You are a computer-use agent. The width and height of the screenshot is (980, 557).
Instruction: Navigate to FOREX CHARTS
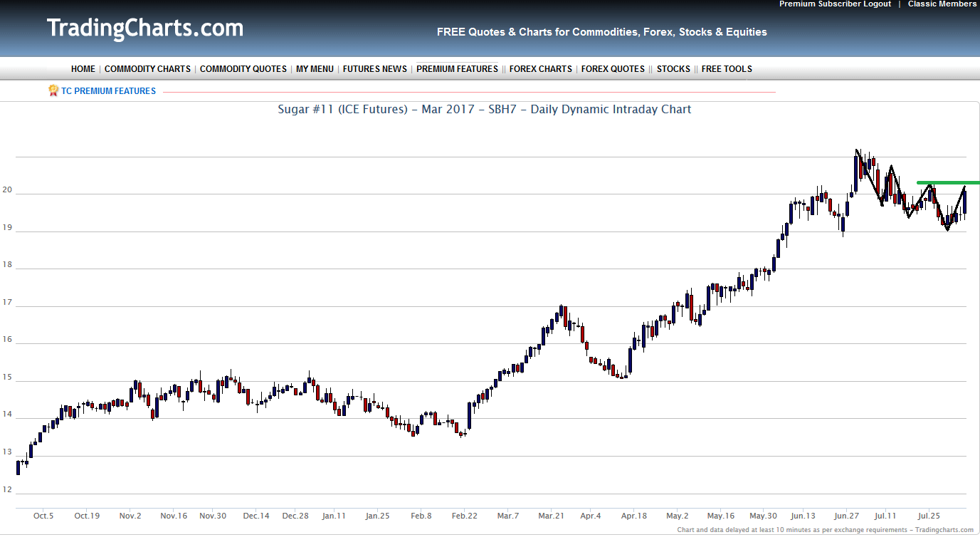[x=540, y=69]
